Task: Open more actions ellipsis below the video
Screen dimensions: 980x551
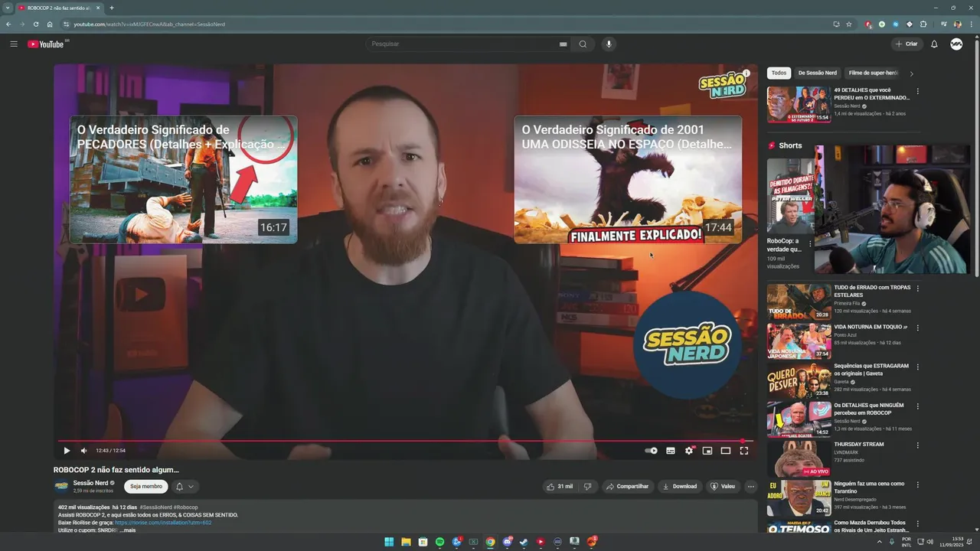Action: click(750, 486)
